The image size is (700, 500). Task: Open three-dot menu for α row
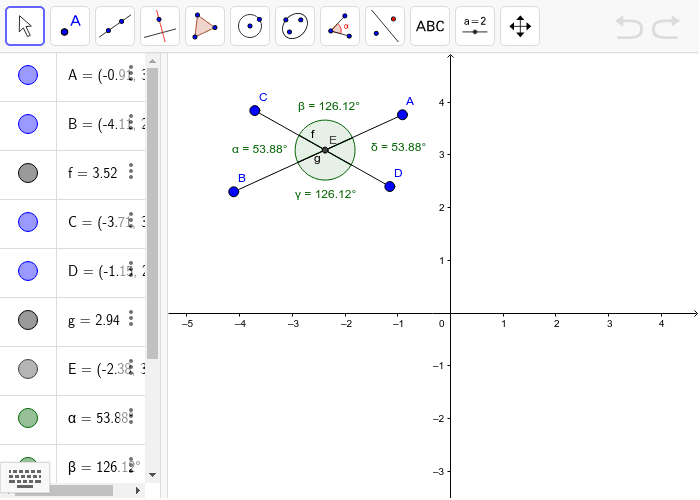click(131, 416)
